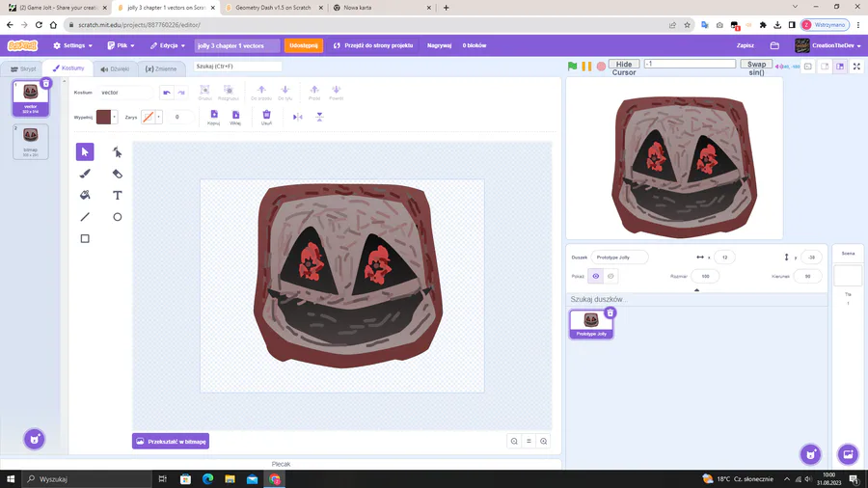Select the Eraser tool

tap(118, 174)
